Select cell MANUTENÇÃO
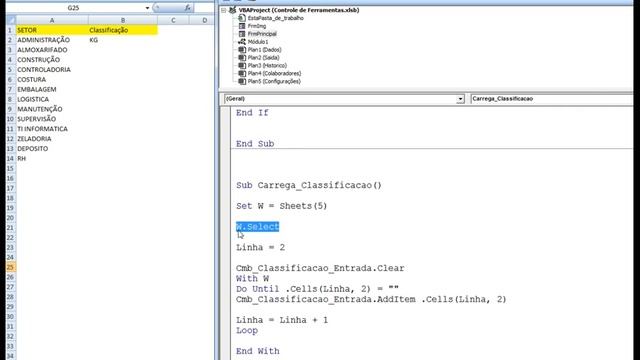 [52, 109]
